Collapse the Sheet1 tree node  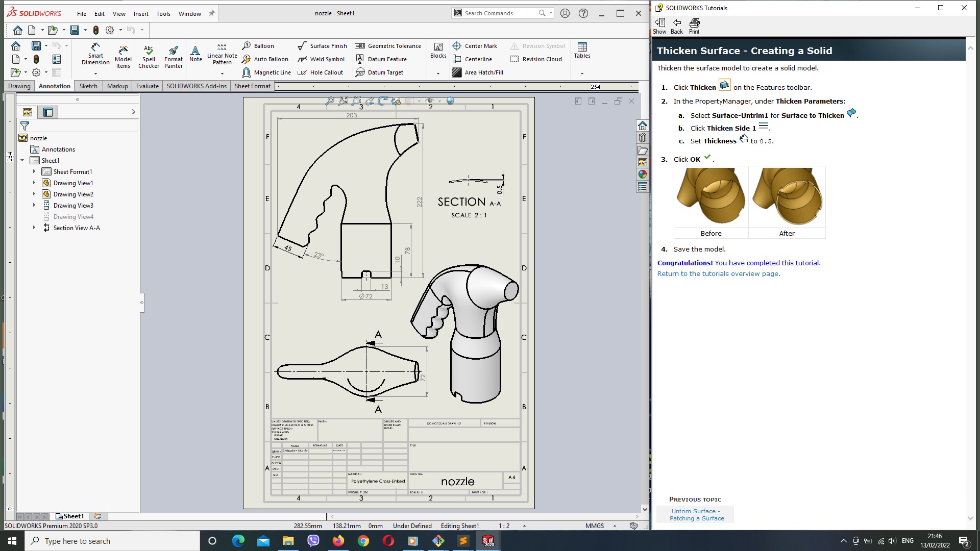coord(22,160)
